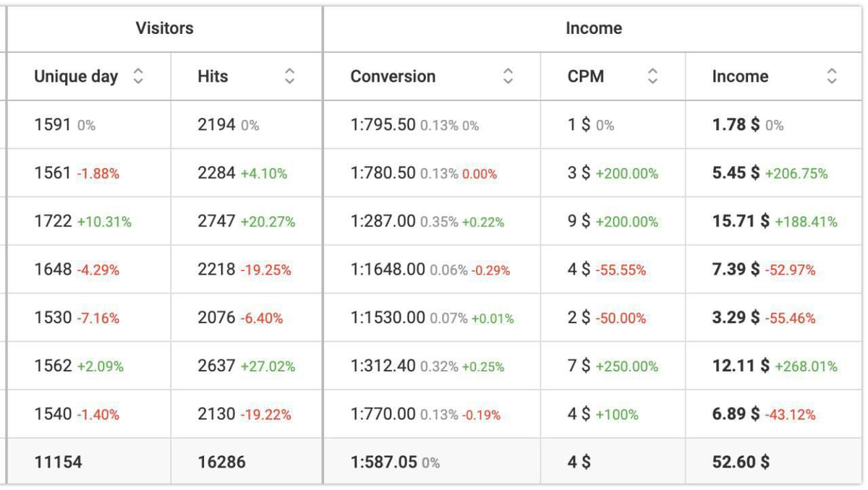Click the Conversion header label

[x=393, y=77]
